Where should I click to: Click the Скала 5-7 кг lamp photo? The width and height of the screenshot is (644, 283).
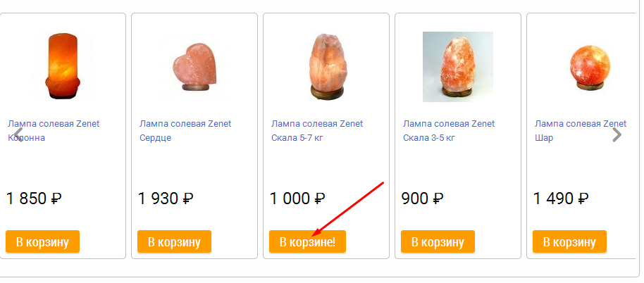tap(326, 66)
